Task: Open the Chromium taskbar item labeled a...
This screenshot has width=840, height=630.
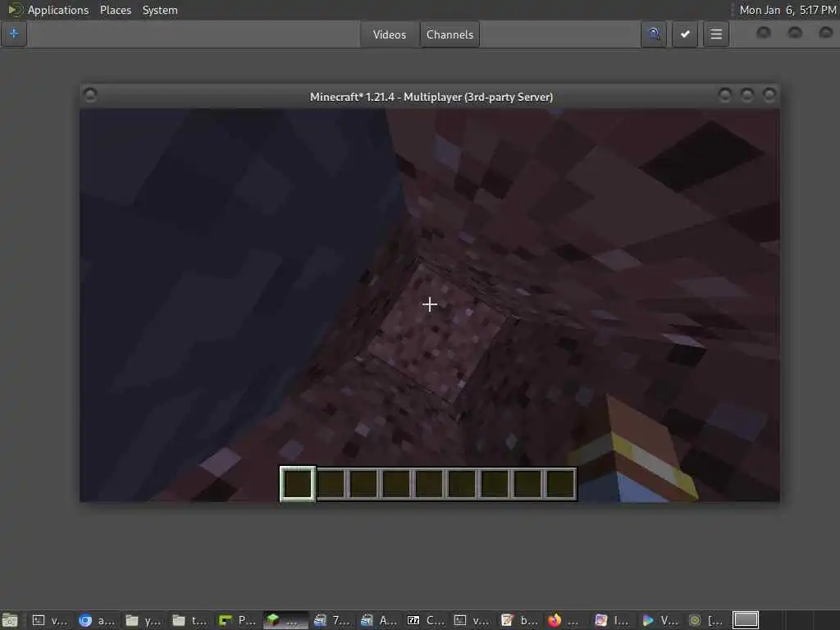Action: [97, 620]
